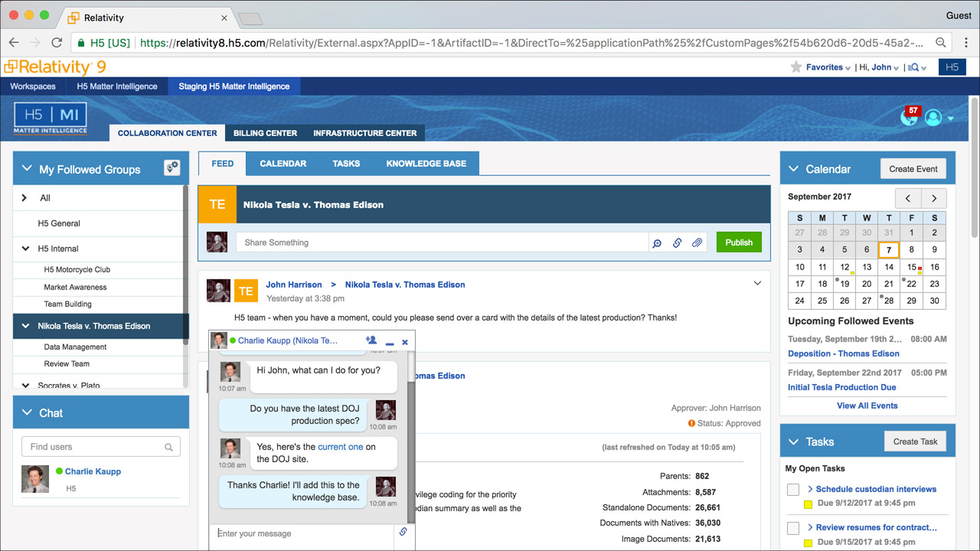This screenshot has height=551, width=980.
Task: Open the Followed Groups settings gear
Action: [x=171, y=168]
